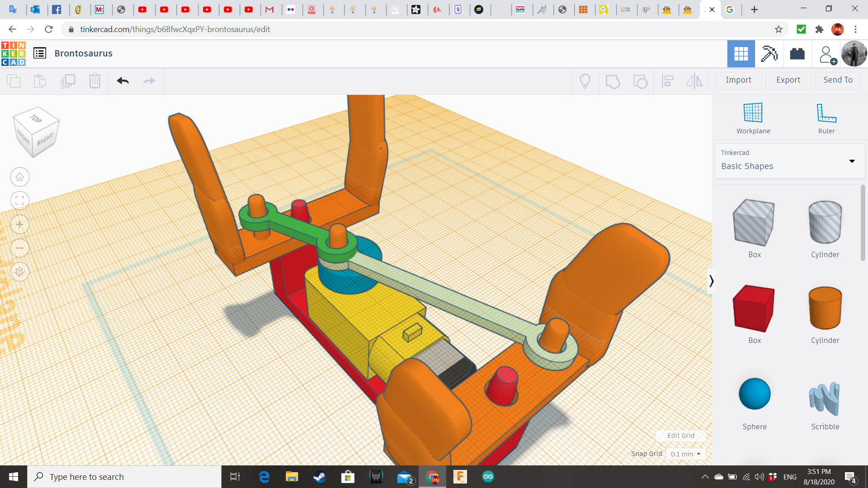
Task: Select the Paste tool
Action: (x=40, y=81)
